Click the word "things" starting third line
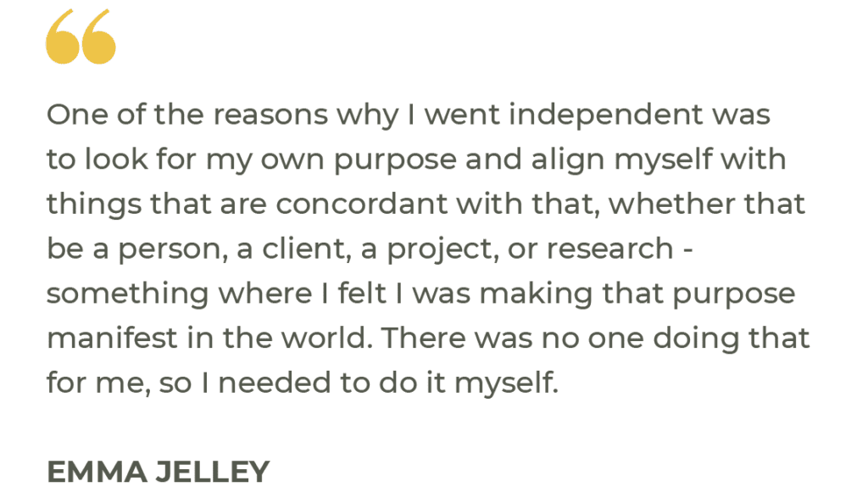This screenshot has width=868, height=498. pos(93,204)
